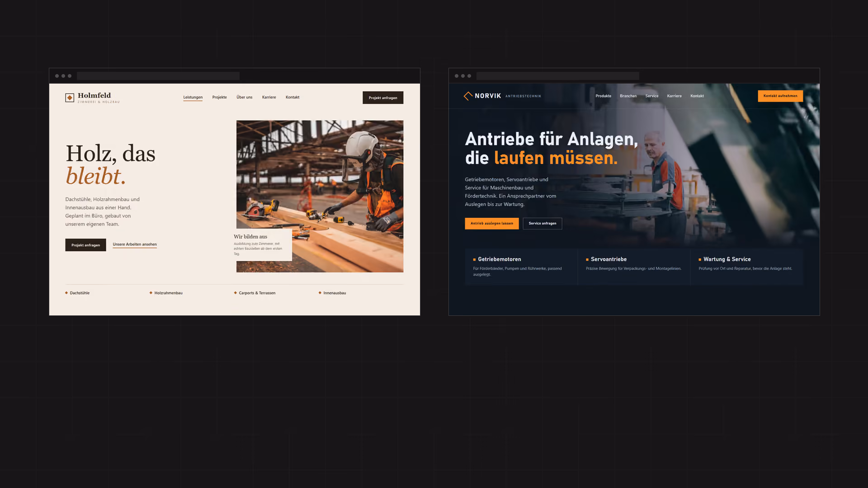This screenshot has width=868, height=488.
Task: Open Karriere in the Norvik navigation
Action: pos(674,96)
